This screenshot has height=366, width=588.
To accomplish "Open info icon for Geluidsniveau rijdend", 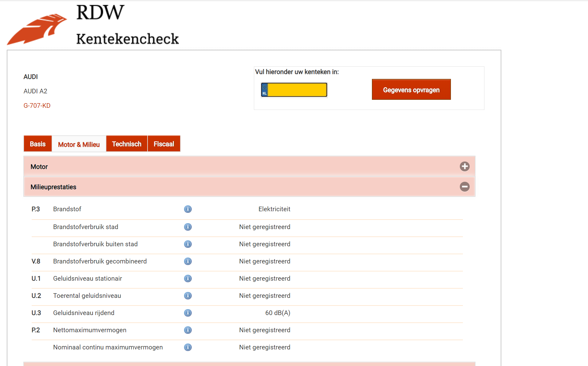I will (188, 313).
